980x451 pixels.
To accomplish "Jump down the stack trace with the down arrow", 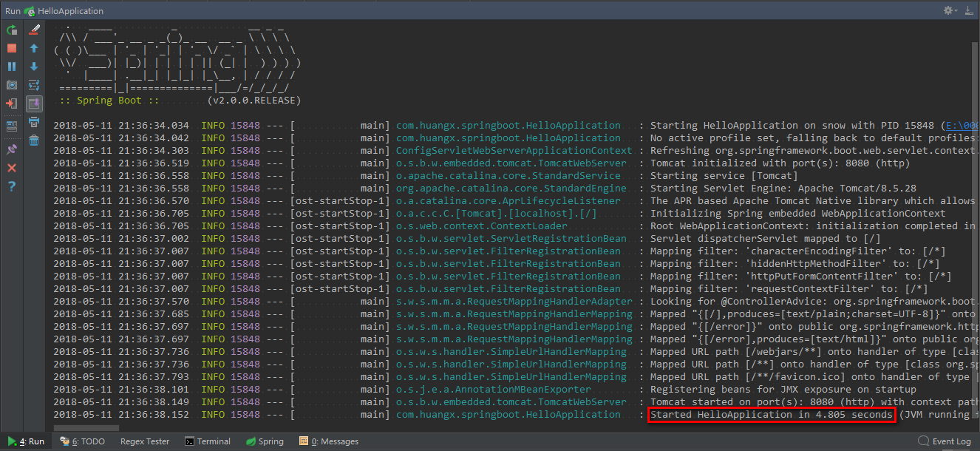I will pyautogui.click(x=34, y=67).
